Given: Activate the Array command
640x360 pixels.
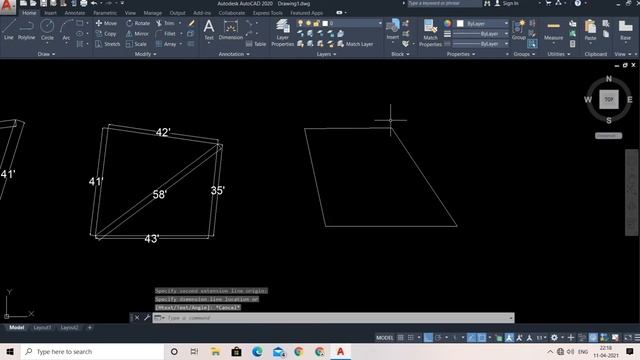Looking at the screenshot, I should [x=166, y=44].
